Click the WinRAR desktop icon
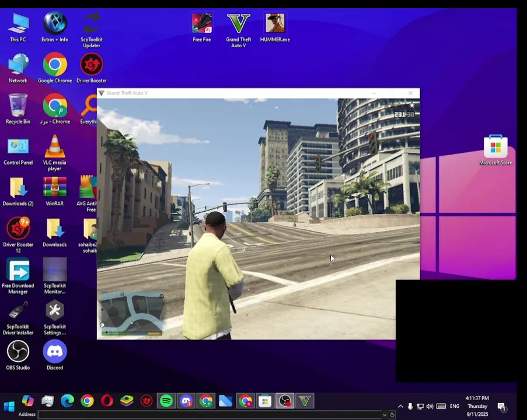527x420 pixels. pyautogui.click(x=55, y=191)
